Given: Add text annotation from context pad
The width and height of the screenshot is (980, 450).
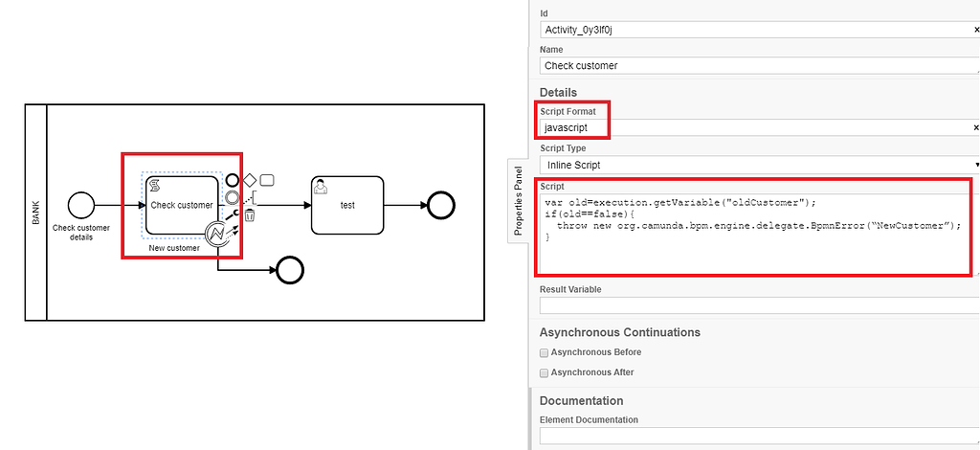Looking at the screenshot, I should click(x=250, y=198).
